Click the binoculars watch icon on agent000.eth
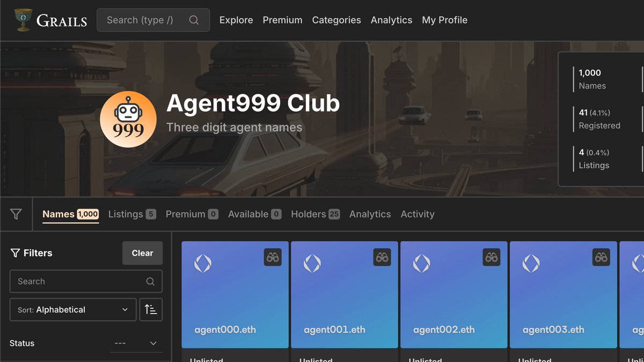The image size is (644, 362). point(273,257)
